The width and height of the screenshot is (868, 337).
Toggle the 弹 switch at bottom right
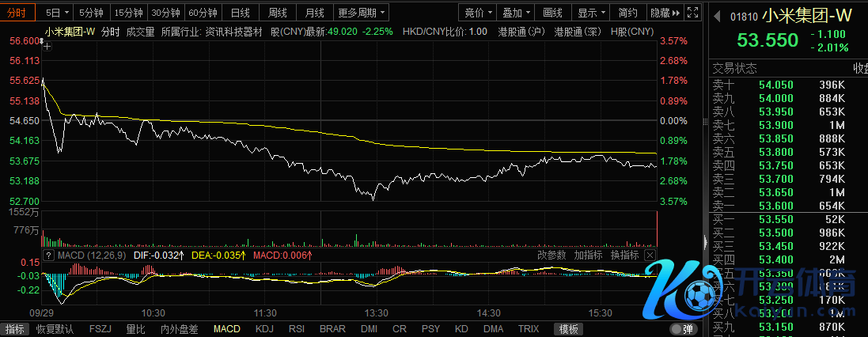[681, 329]
